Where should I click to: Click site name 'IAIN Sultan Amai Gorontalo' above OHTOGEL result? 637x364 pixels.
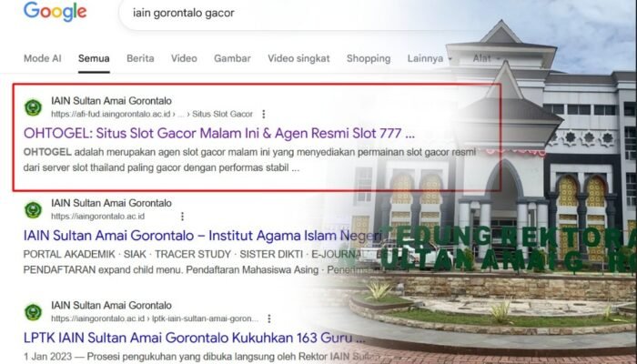pos(111,101)
